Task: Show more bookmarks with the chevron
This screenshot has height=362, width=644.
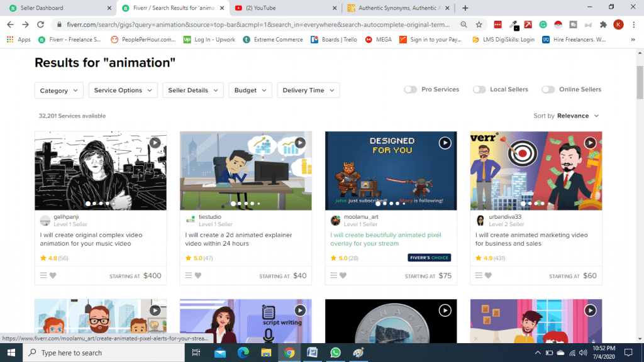Action: click(x=633, y=40)
